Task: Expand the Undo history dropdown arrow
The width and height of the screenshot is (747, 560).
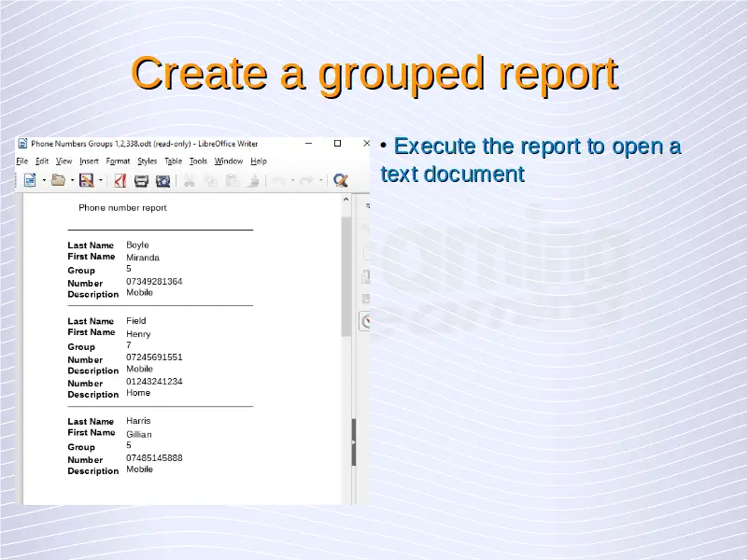Action: coord(292,180)
